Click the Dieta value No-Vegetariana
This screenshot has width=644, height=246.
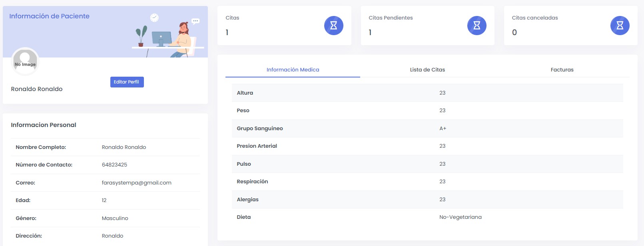click(x=460, y=217)
